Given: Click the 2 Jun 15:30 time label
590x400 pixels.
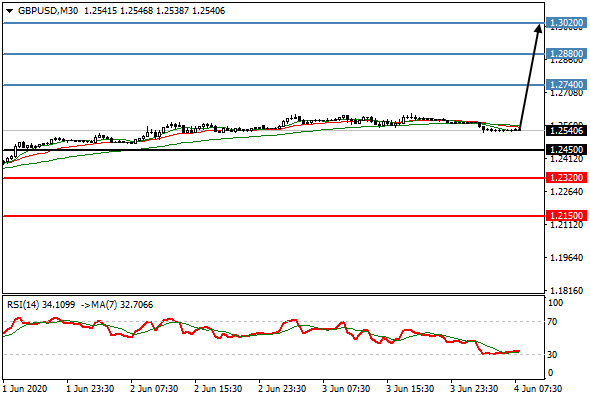Looking at the screenshot, I should click(218, 389).
